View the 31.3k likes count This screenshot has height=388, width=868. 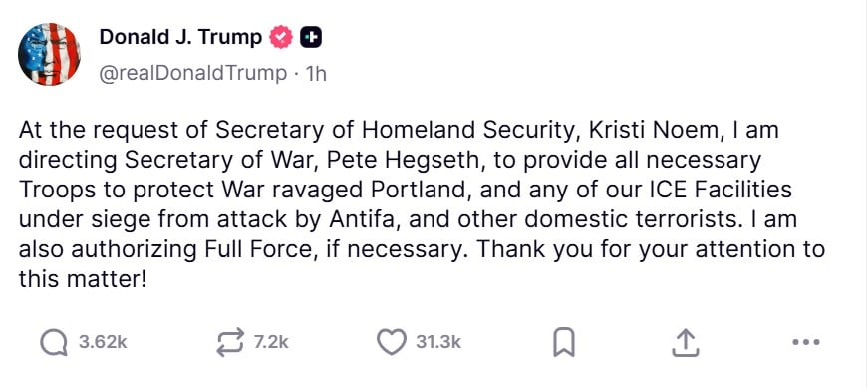click(438, 342)
